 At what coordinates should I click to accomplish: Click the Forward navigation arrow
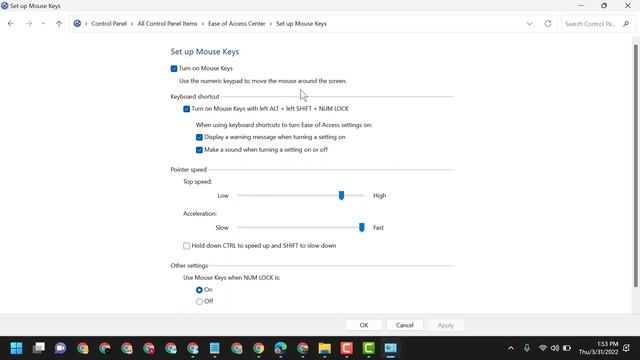click(29, 24)
